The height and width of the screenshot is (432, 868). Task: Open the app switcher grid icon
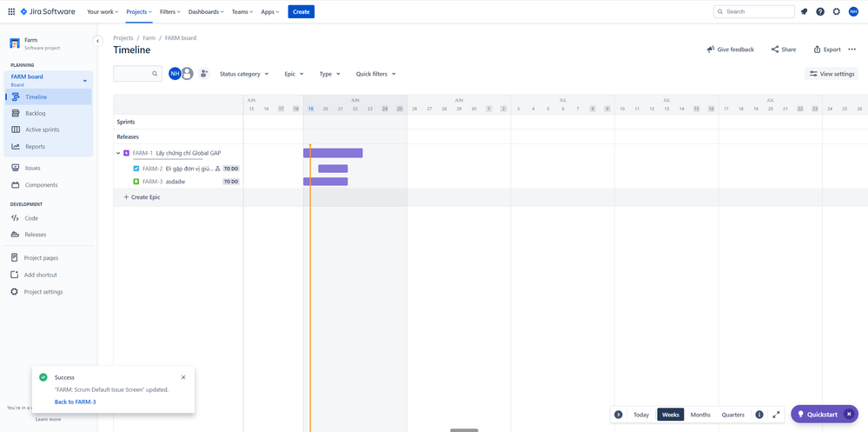point(11,11)
